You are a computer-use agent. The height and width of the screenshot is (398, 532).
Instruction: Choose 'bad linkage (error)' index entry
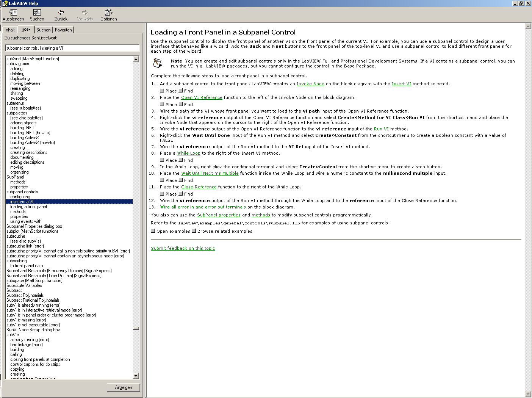[x=27, y=345]
